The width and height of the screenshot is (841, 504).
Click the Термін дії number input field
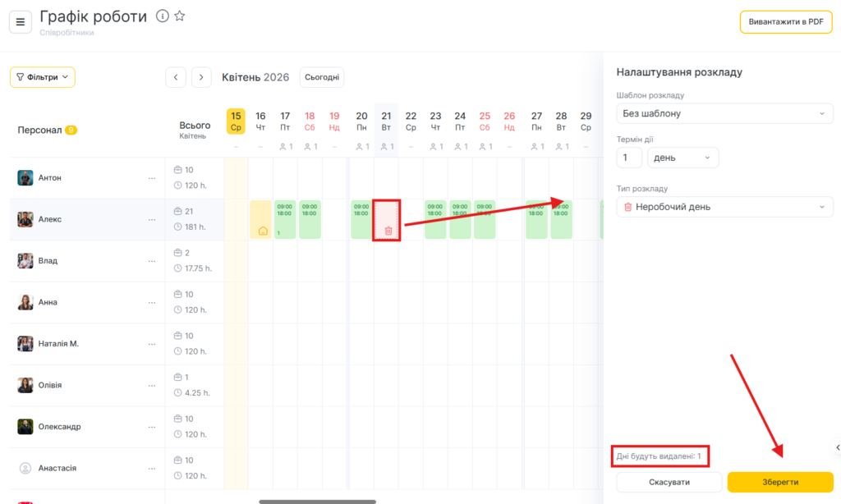(629, 158)
